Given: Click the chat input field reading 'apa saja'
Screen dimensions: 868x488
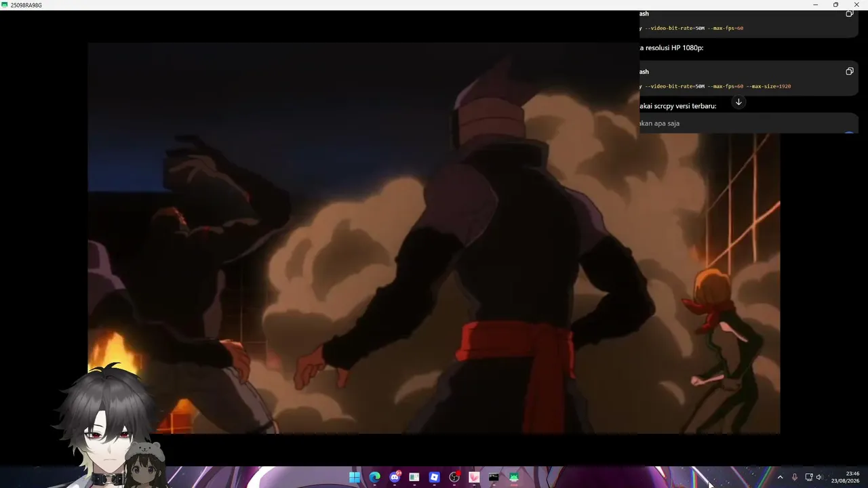Looking at the screenshot, I should click(749, 123).
